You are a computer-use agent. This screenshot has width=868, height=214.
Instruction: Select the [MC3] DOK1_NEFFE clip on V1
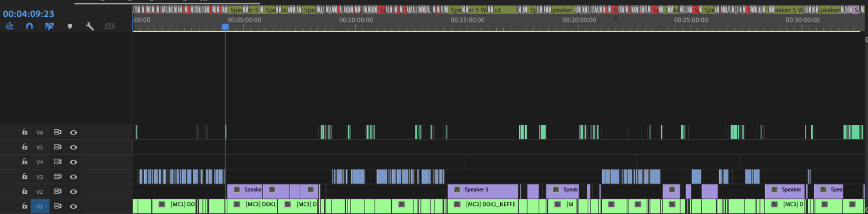click(483, 206)
